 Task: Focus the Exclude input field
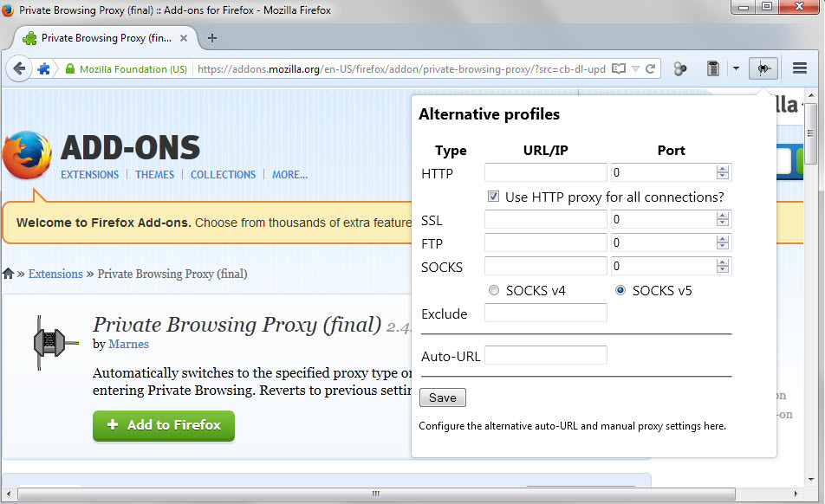click(x=546, y=313)
